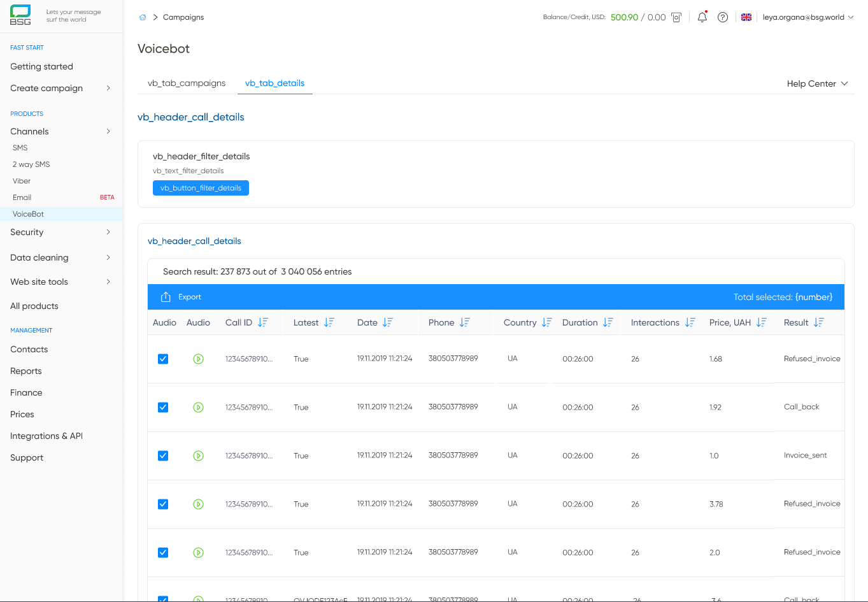
Task: Uncheck the third row's selection checkbox
Action: click(x=163, y=455)
